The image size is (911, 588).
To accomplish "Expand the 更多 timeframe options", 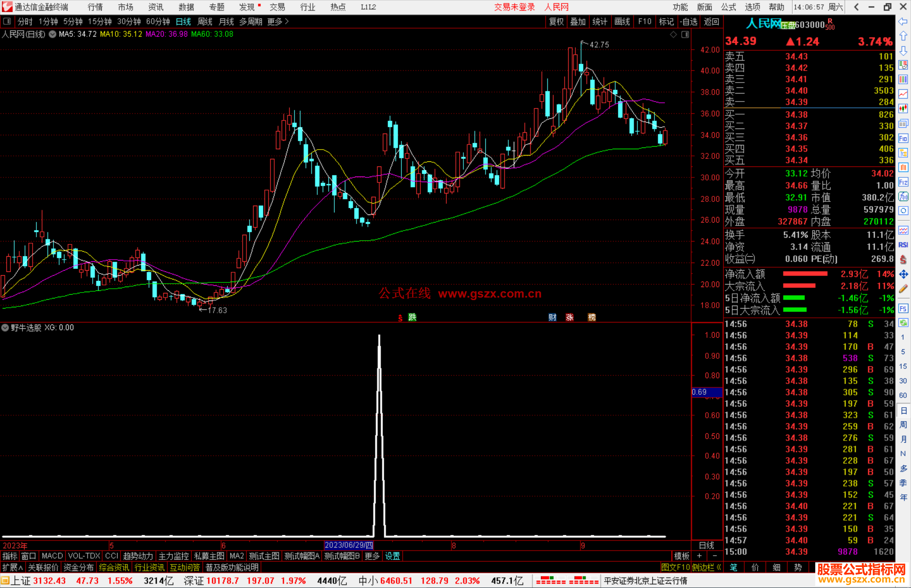I will point(278,21).
